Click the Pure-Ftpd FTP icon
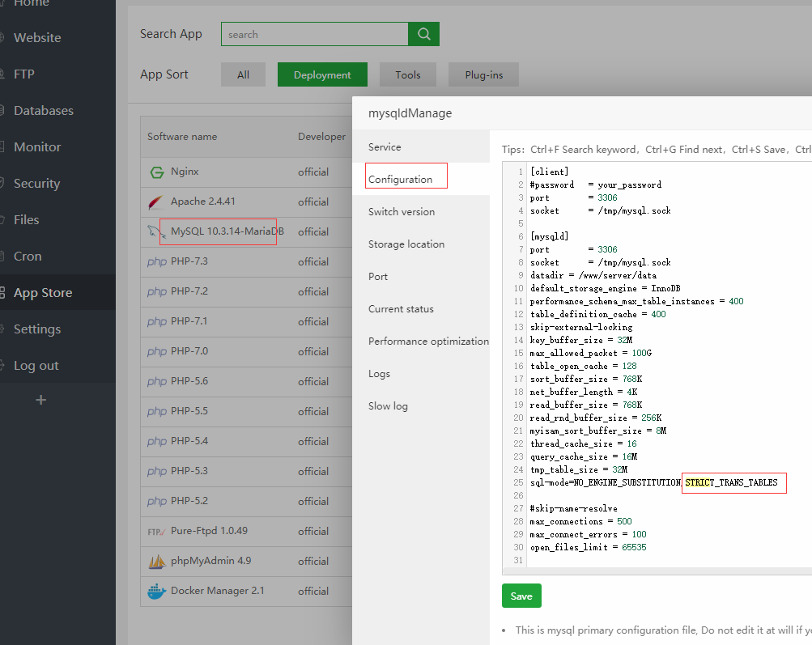Screen dimensions: 812x645 [x=156, y=532]
